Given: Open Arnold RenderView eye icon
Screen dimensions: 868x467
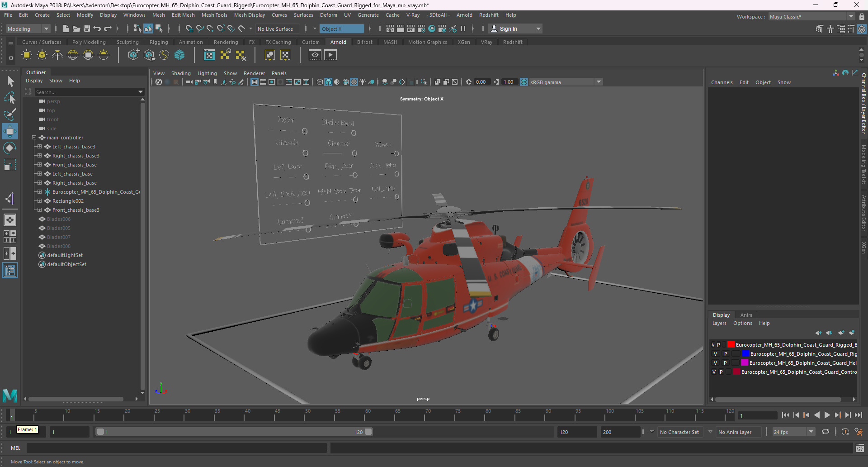Looking at the screenshot, I should click(315, 55).
